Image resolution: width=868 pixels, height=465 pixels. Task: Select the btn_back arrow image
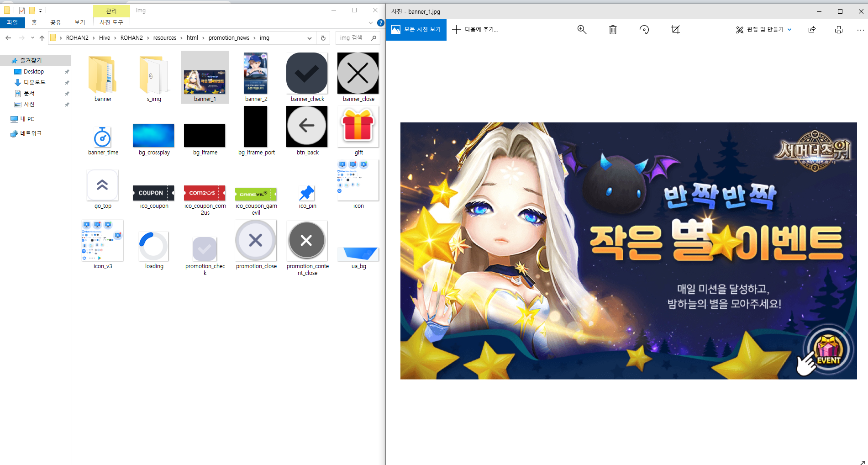[x=307, y=131]
